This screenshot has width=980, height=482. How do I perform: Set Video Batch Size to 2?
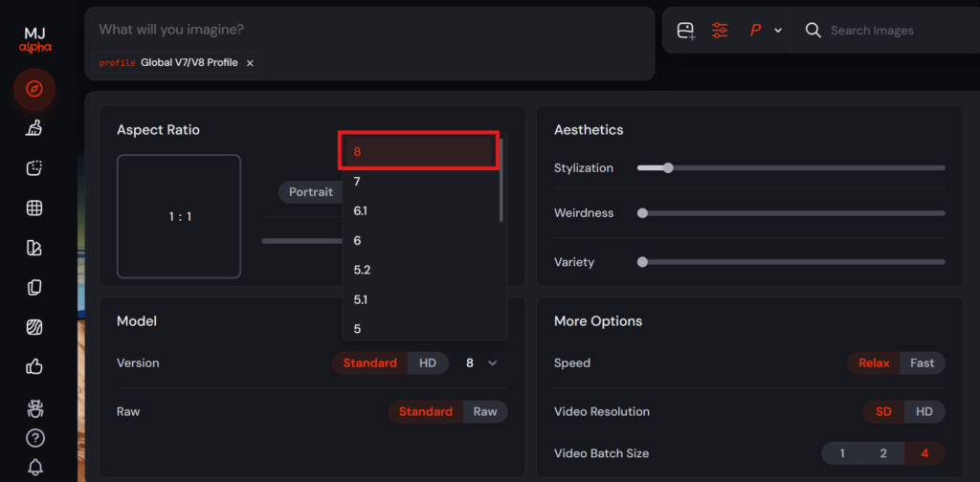883,453
